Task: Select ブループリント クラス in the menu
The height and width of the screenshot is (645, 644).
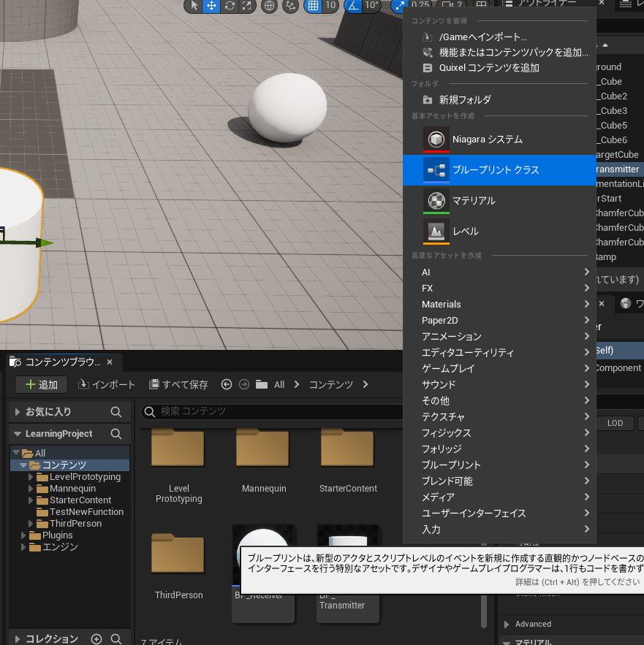Action: 499,170
